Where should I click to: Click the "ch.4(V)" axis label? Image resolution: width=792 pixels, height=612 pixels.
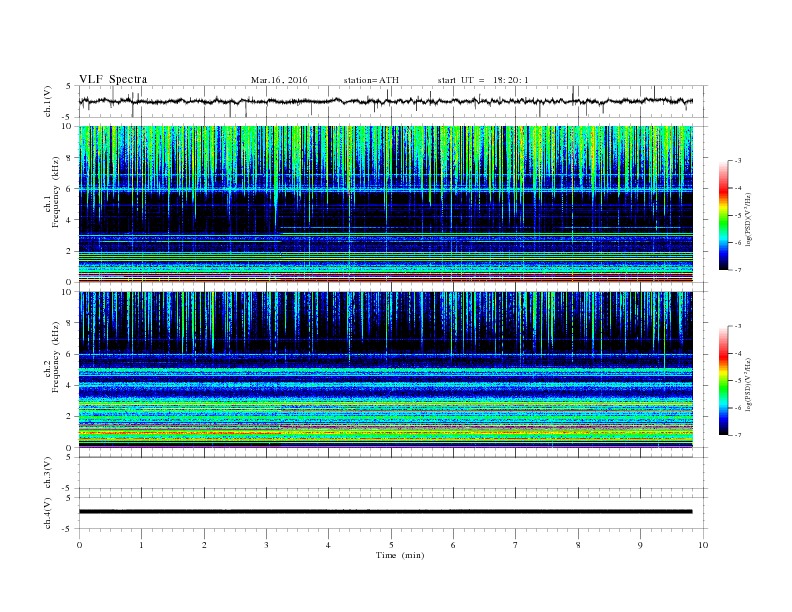(x=47, y=513)
